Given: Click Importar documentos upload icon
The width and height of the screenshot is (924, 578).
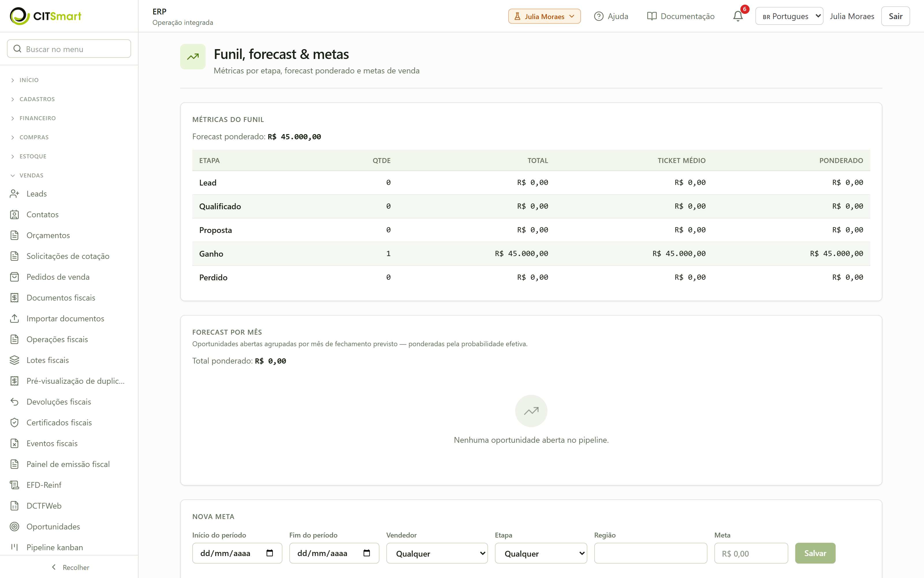Looking at the screenshot, I should [14, 318].
